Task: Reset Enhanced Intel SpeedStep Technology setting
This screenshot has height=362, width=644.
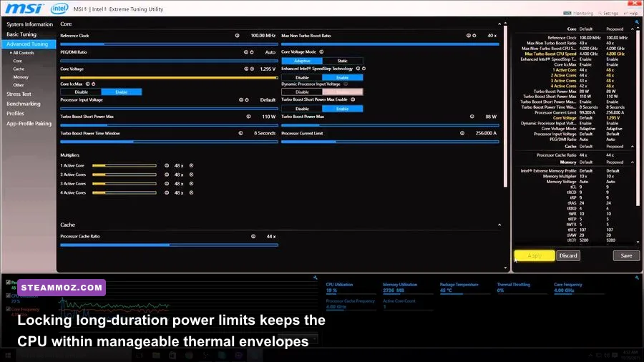Action: tap(364, 69)
